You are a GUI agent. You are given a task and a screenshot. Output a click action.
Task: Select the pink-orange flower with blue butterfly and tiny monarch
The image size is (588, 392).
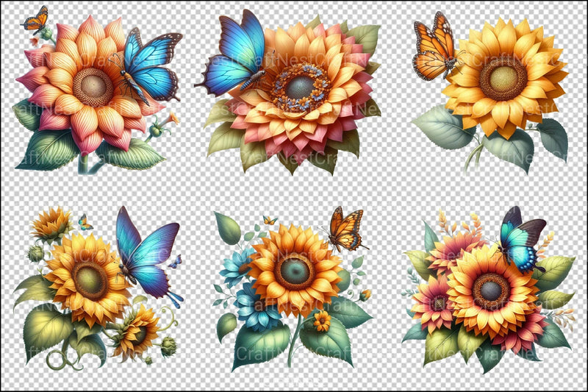(98, 89)
